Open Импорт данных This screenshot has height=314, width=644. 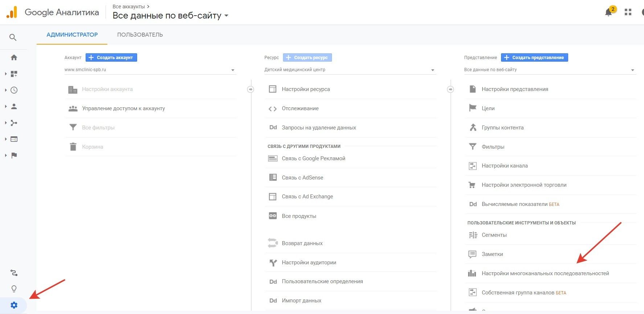[302, 301]
